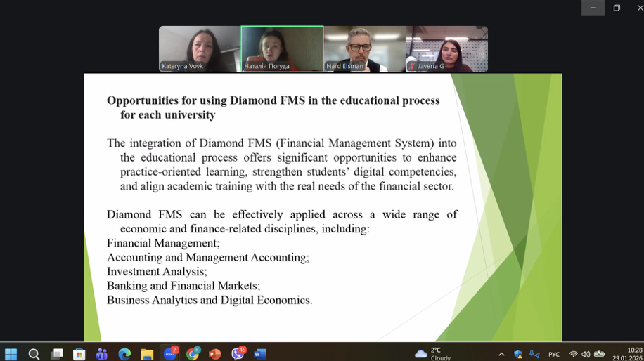Open PowerPoint from the taskbar
Screen dimensions: 644x361
[214, 354]
